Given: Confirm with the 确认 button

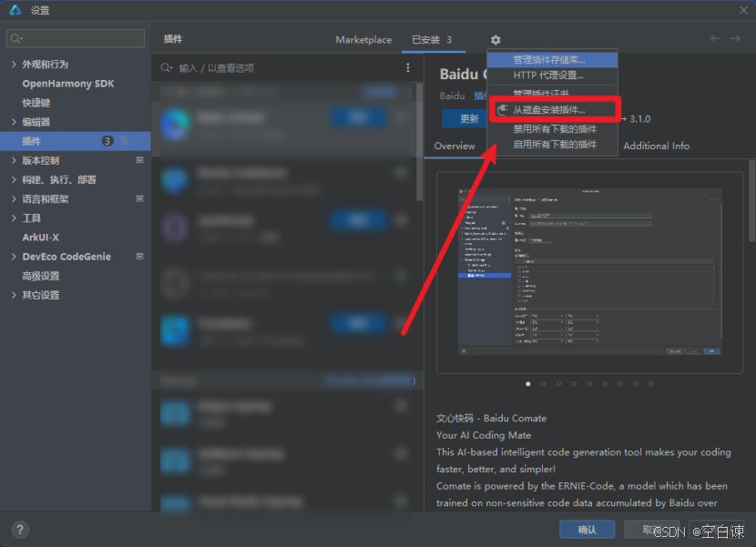Looking at the screenshot, I should [x=587, y=530].
